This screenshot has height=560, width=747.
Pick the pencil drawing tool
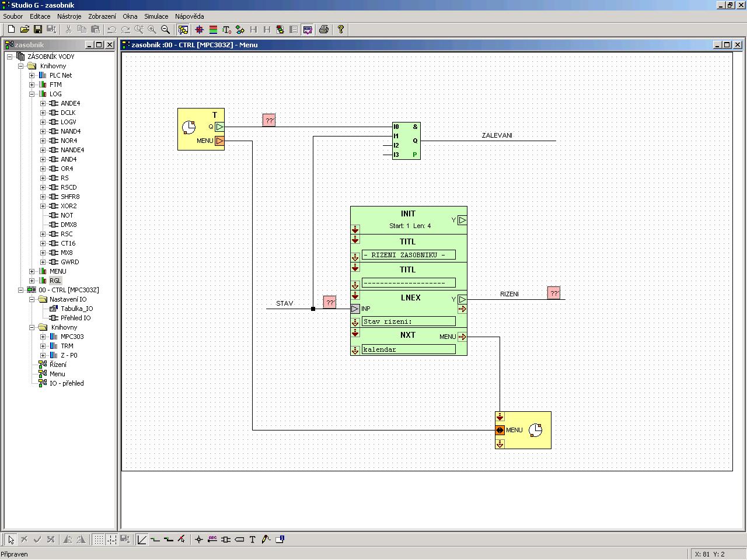point(266,540)
